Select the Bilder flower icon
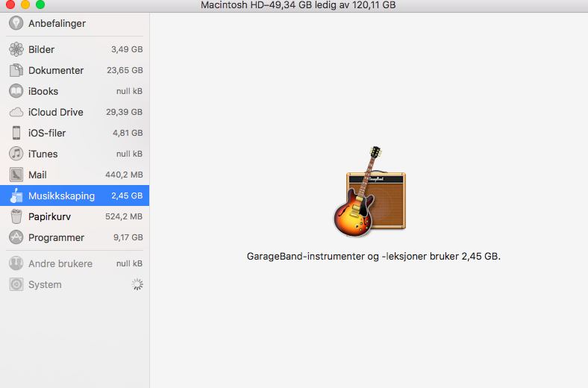The height and width of the screenshot is (388, 588). click(x=16, y=49)
